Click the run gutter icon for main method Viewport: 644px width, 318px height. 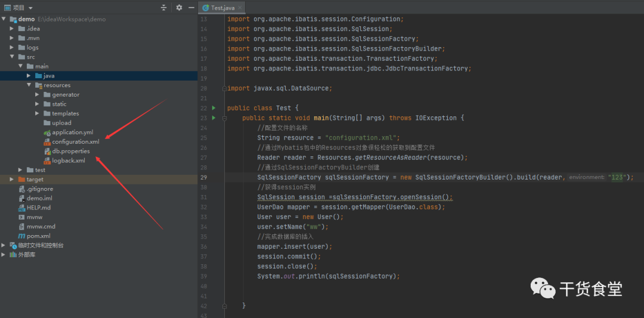tap(213, 118)
